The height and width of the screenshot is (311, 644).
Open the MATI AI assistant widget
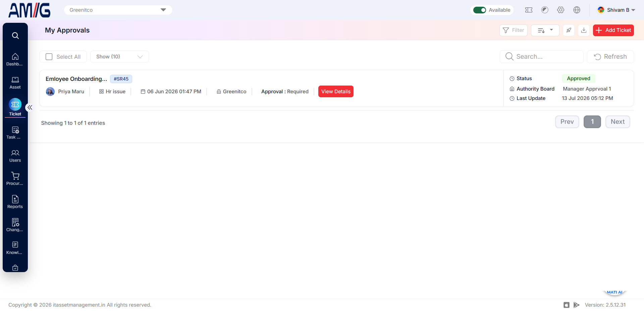[614, 293]
